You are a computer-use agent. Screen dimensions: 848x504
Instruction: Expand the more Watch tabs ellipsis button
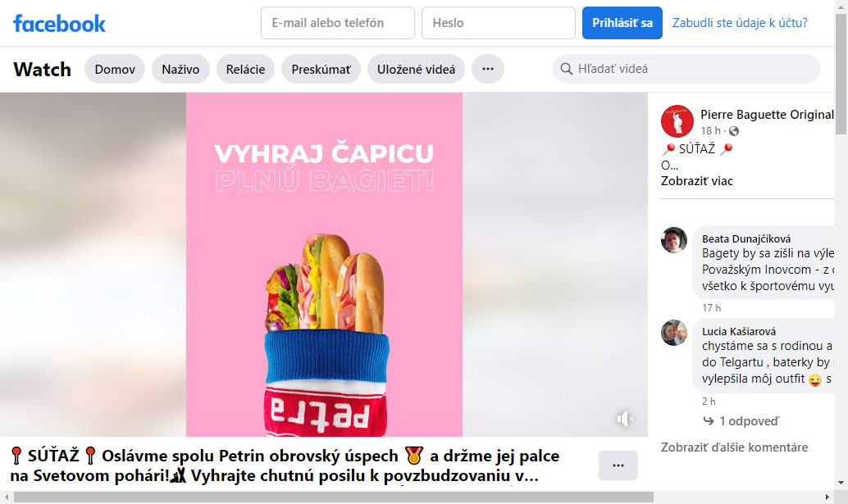(488, 69)
